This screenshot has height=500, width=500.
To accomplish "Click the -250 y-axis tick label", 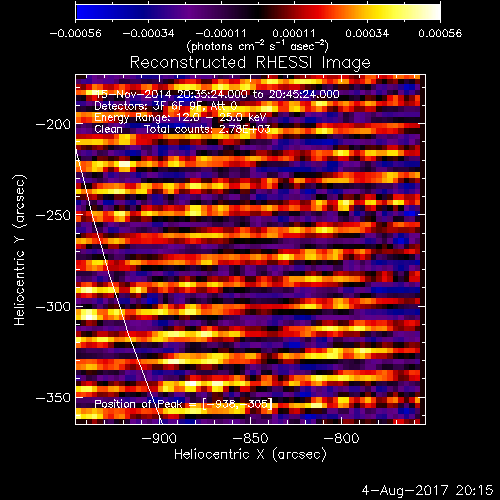I will (x=53, y=216).
